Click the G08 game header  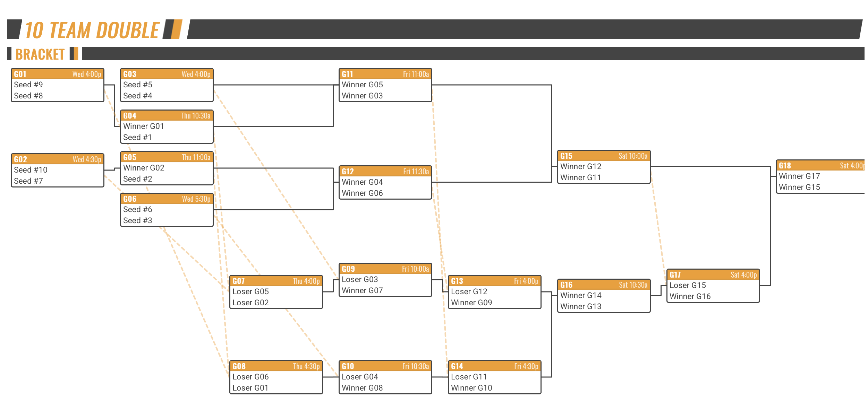pos(276,366)
